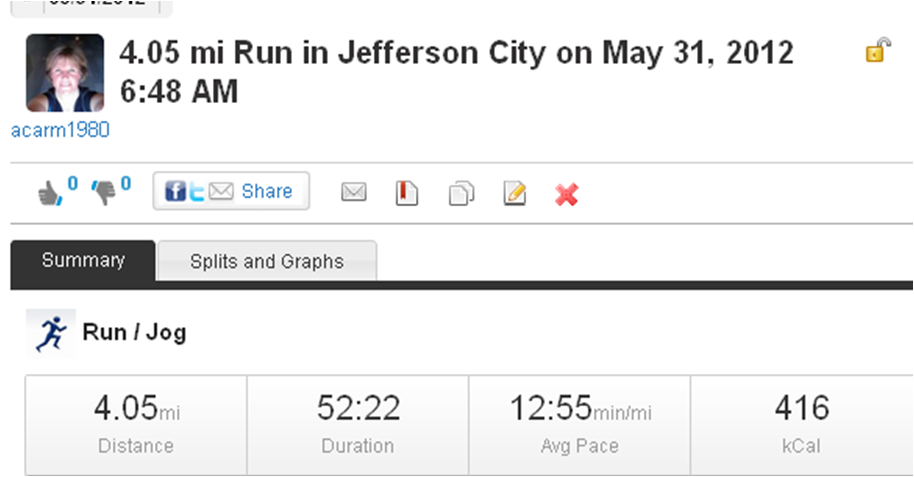Viewport: 914px width, 477px height.
Task: Copy this workout with the duplicate icon
Action: (461, 192)
